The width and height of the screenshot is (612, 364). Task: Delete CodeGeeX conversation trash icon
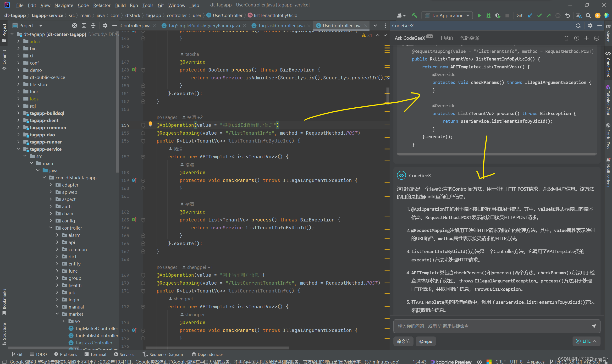coord(566,38)
